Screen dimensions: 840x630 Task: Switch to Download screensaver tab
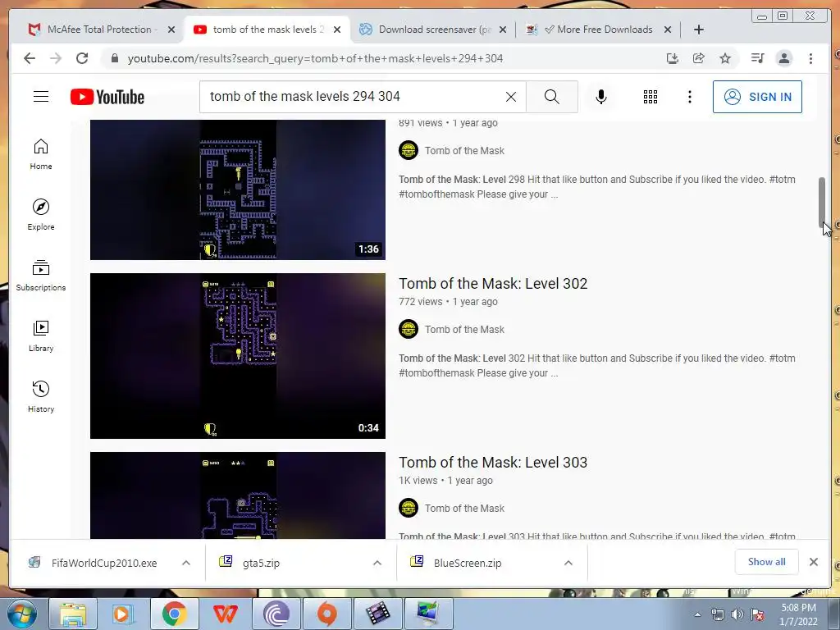pyautogui.click(x=434, y=30)
